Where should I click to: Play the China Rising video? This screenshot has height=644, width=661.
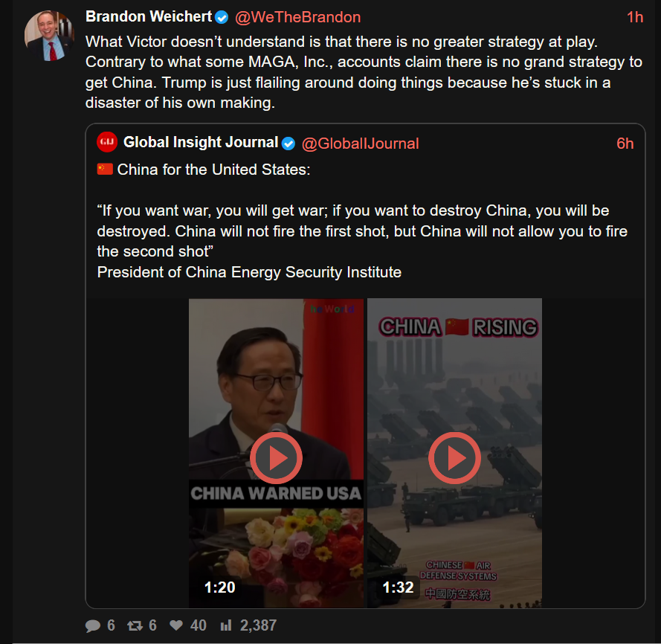[454, 458]
